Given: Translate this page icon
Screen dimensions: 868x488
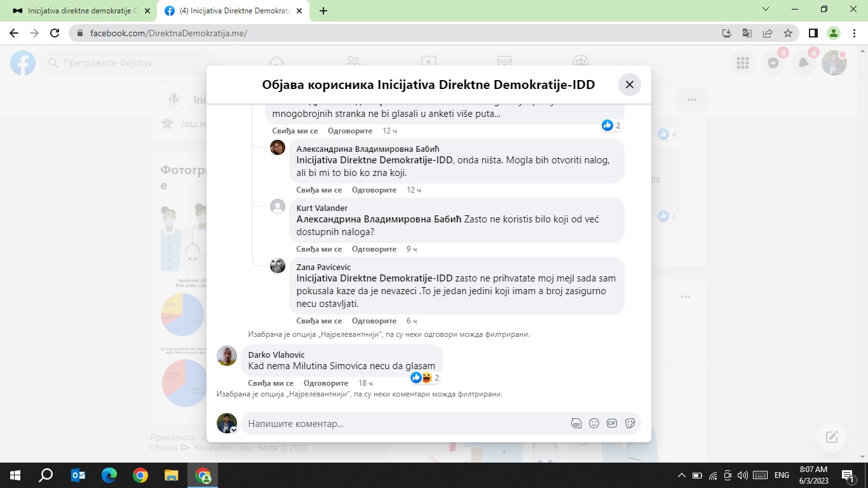Looking at the screenshot, I should pos(747,33).
